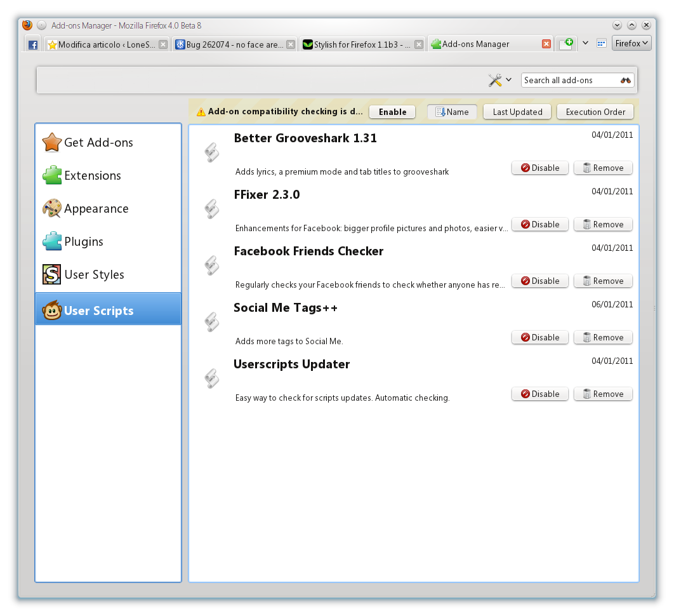Select the FFixer 2.3.0 title

[x=267, y=194]
